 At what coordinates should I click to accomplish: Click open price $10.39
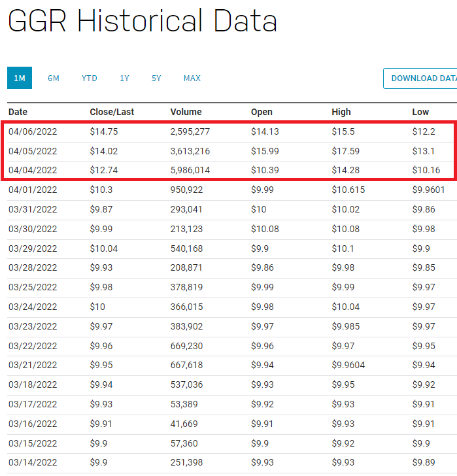tap(265, 170)
